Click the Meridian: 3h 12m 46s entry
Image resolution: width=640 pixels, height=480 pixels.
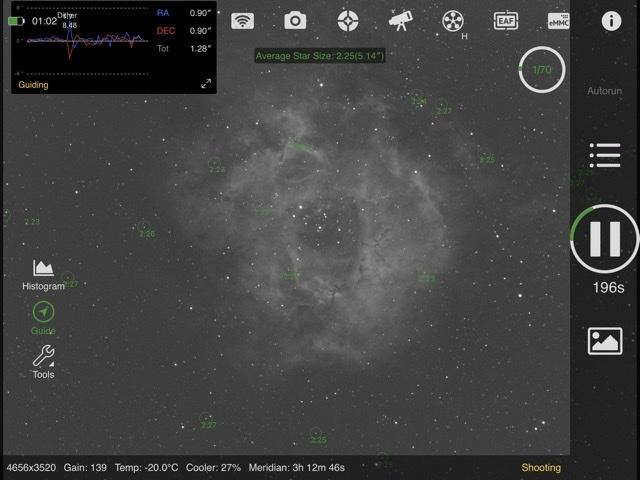[x=296, y=467]
